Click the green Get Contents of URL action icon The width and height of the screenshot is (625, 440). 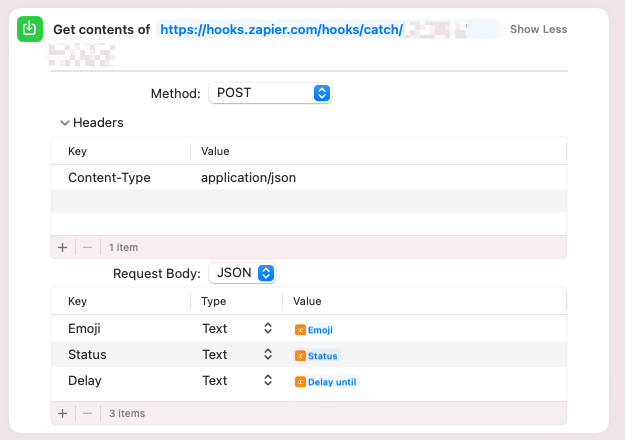tap(30, 29)
